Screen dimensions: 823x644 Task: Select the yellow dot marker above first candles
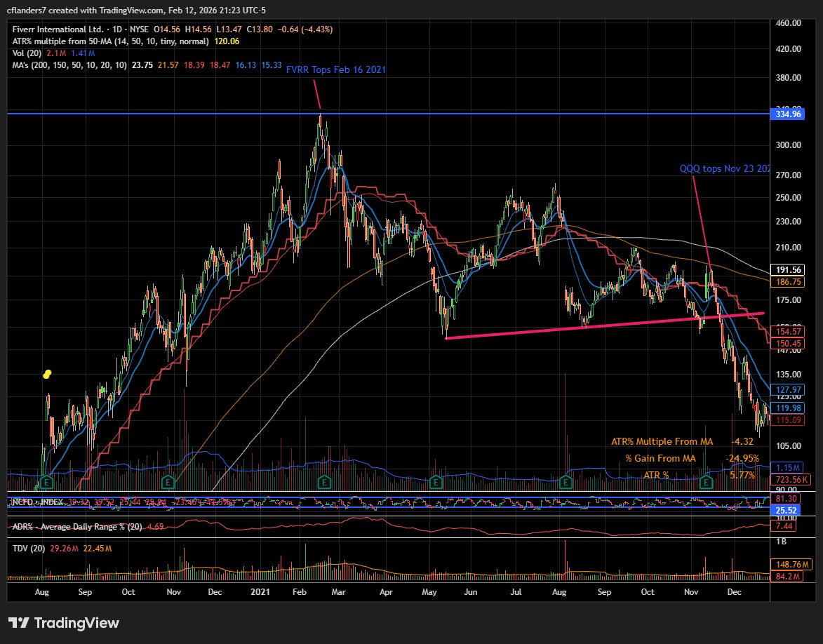pos(47,374)
